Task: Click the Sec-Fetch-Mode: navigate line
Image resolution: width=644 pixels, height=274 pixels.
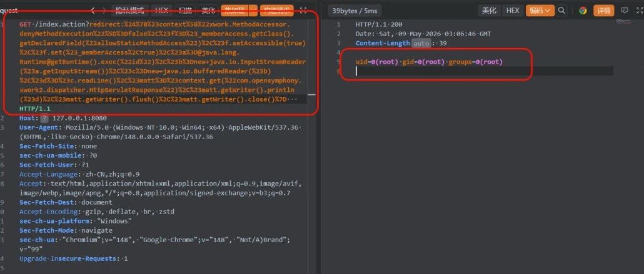Action: click(66, 230)
